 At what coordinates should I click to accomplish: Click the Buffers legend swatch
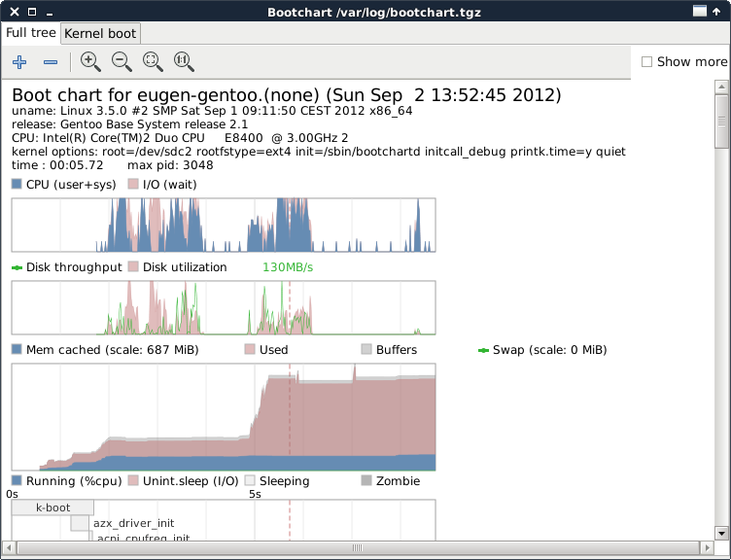(x=366, y=349)
